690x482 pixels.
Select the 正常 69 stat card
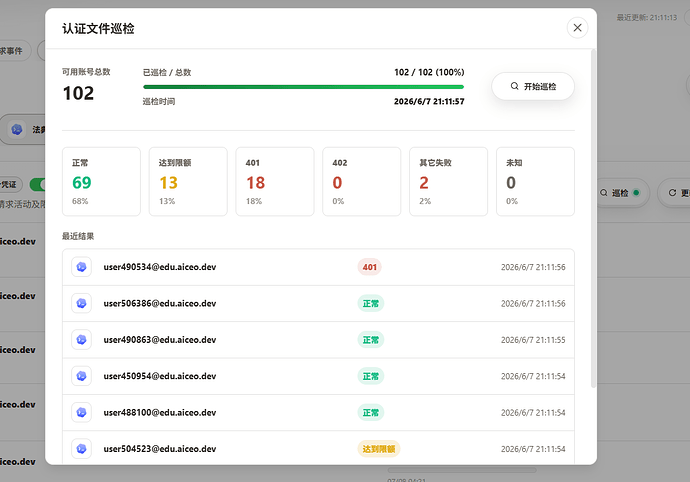(101, 181)
